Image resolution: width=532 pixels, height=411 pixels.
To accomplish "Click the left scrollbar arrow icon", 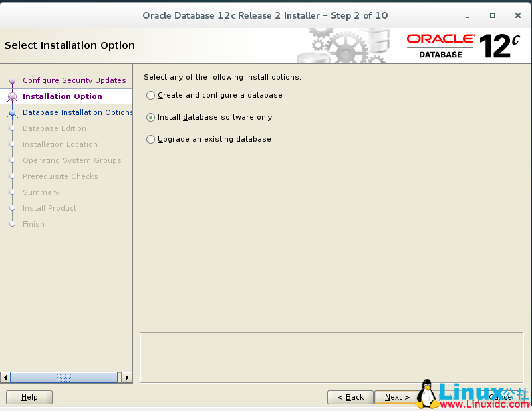I will [5, 377].
